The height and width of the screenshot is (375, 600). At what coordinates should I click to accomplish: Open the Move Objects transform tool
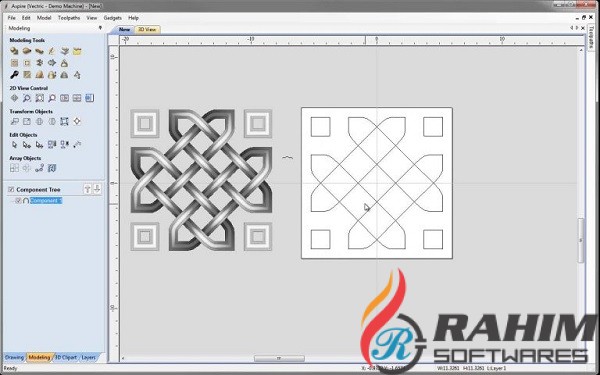pos(14,121)
